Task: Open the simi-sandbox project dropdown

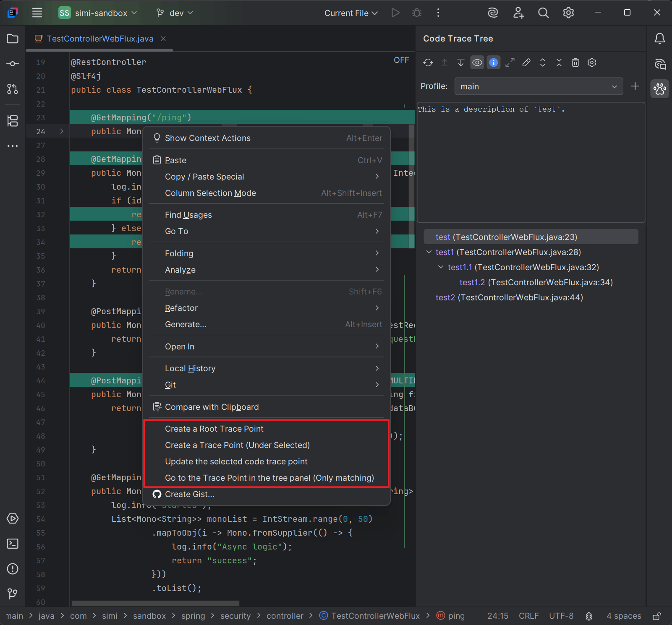Action: (x=98, y=13)
